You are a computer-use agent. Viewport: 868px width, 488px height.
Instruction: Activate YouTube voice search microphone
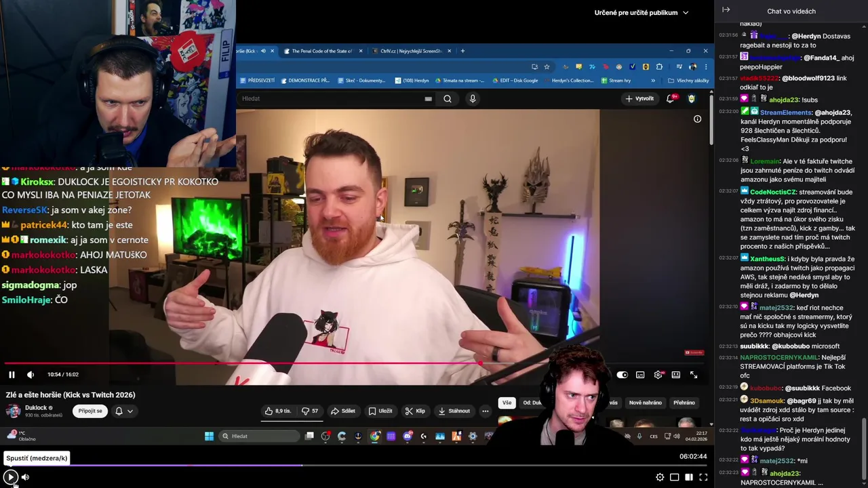[x=473, y=99]
